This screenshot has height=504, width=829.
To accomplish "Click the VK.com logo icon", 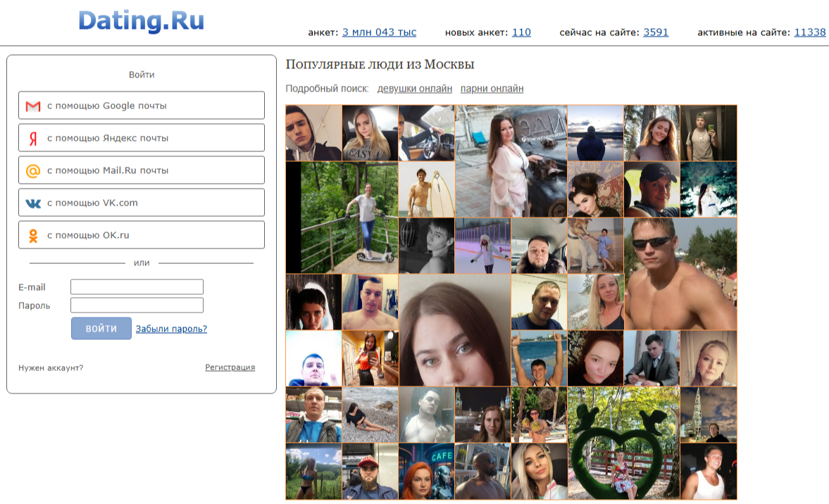I will (x=33, y=203).
